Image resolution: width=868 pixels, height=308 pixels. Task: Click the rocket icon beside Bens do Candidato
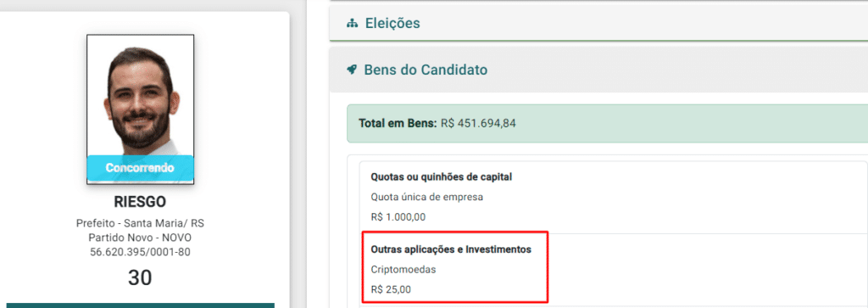(x=351, y=70)
